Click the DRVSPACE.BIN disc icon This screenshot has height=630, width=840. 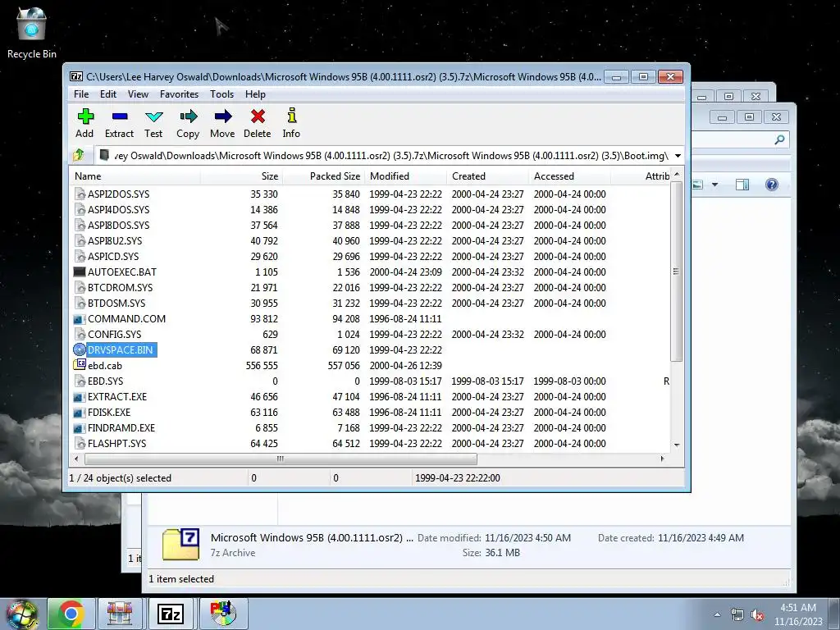[80, 349]
